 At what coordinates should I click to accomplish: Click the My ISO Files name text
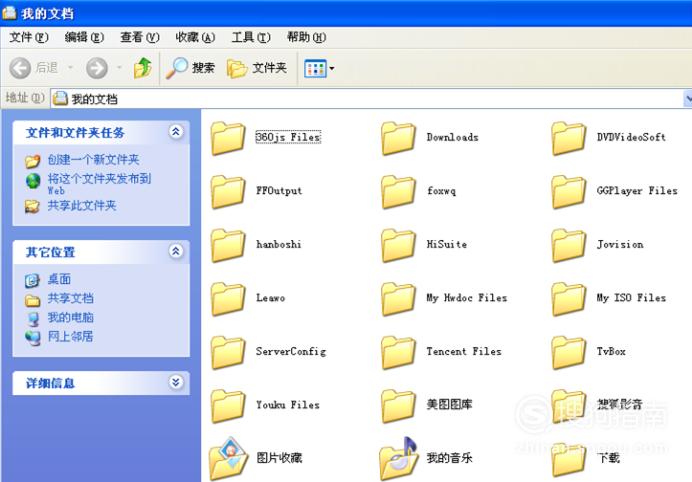pyautogui.click(x=631, y=298)
